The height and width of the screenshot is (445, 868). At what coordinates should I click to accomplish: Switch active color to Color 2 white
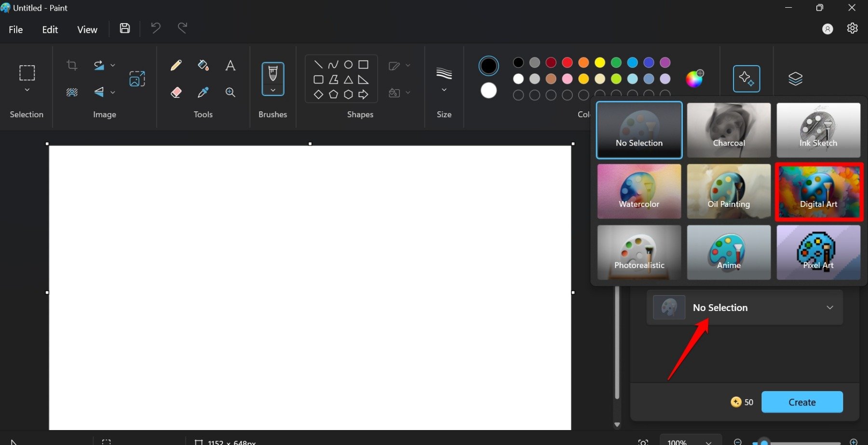(488, 90)
